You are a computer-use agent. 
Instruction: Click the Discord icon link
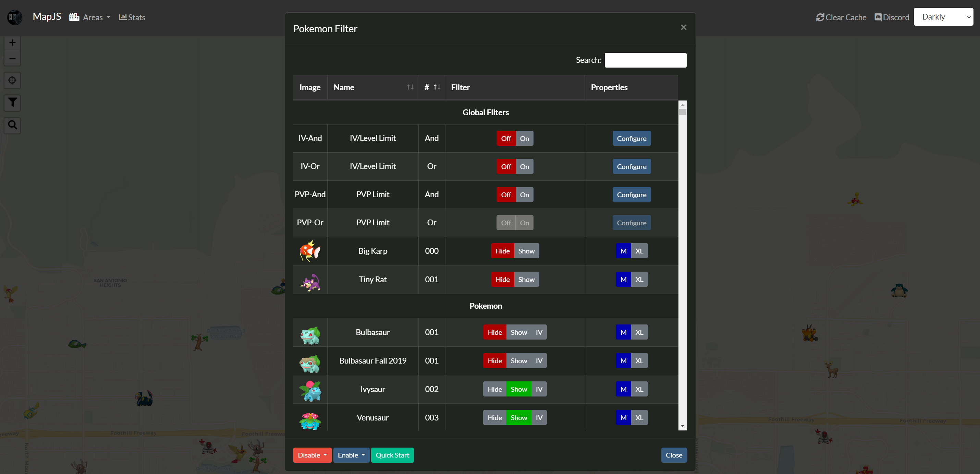pos(878,17)
